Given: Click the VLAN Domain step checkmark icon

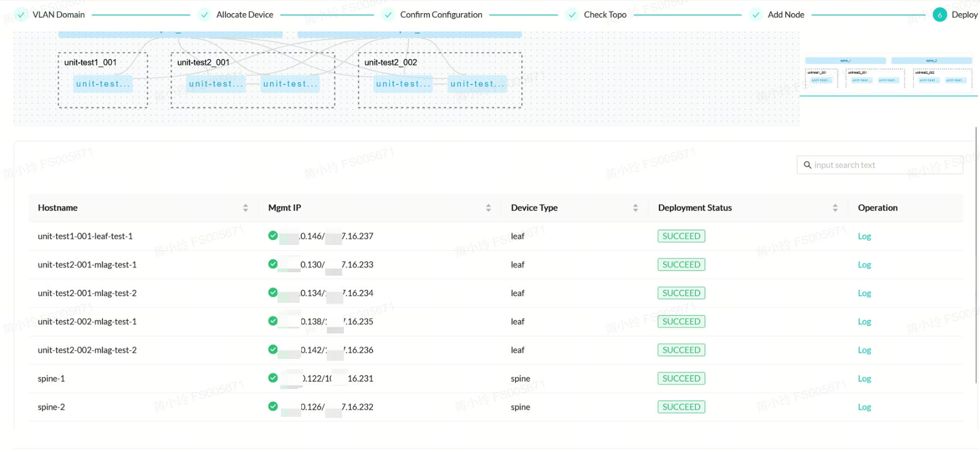Looking at the screenshot, I should [21, 15].
